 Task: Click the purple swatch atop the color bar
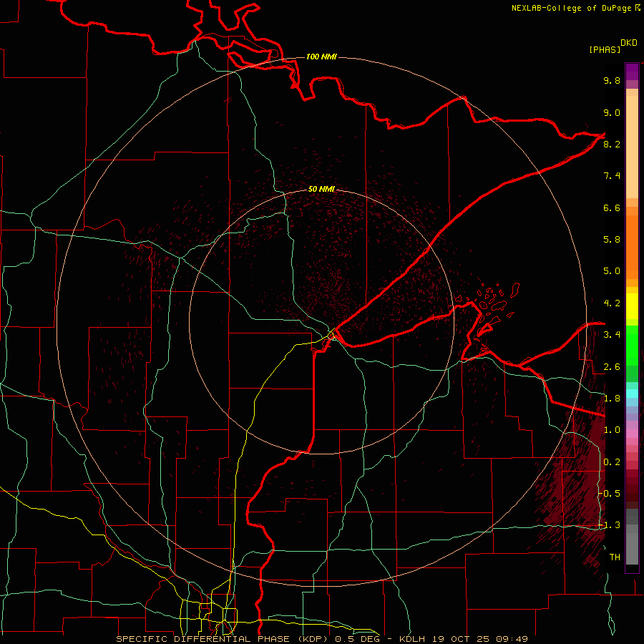(x=632, y=72)
